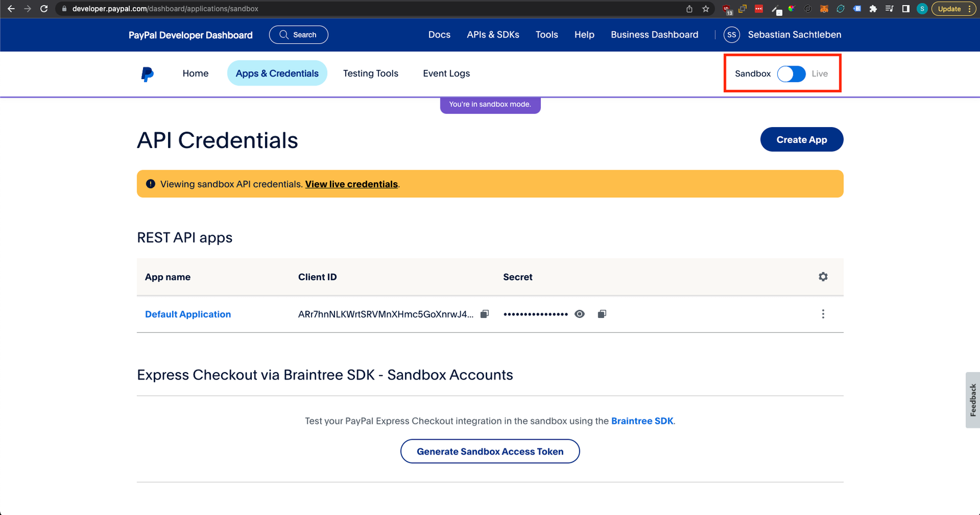
Task: Copy the Client ID to clipboard
Action: click(484, 314)
